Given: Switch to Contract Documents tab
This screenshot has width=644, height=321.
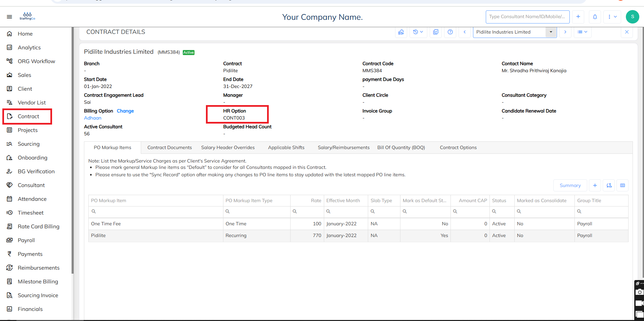Looking at the screenshot, I should (x=170, y=147).
